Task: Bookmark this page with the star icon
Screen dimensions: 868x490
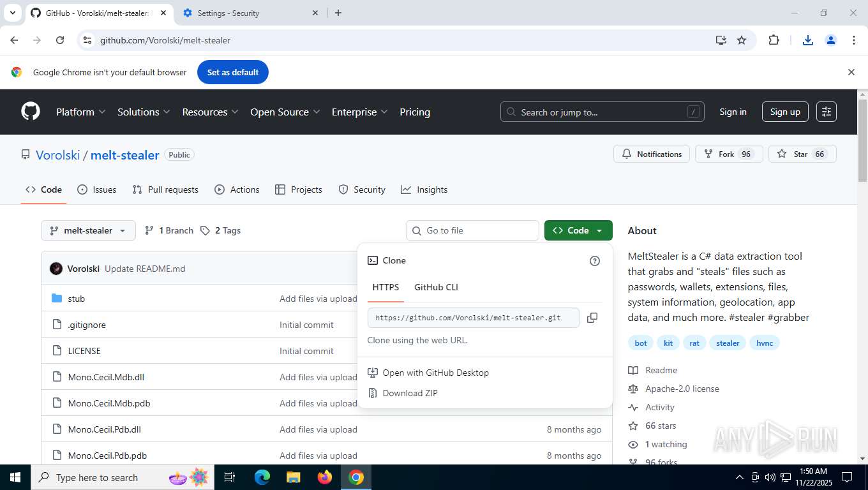Action: click(x=742, y=40)
